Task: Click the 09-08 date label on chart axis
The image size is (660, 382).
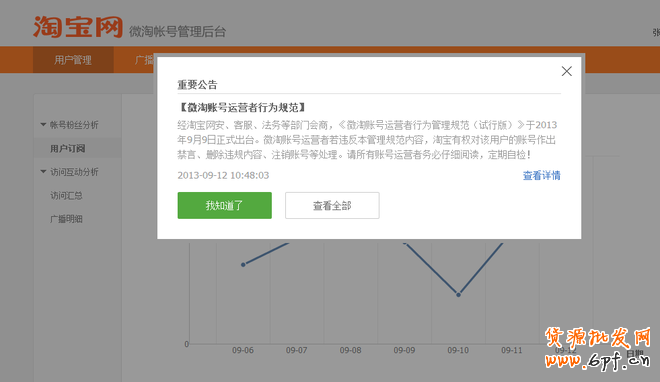Action: point(350,350)
